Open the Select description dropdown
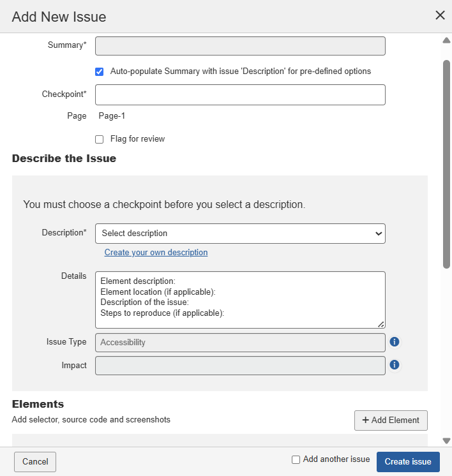 [240, 234]
